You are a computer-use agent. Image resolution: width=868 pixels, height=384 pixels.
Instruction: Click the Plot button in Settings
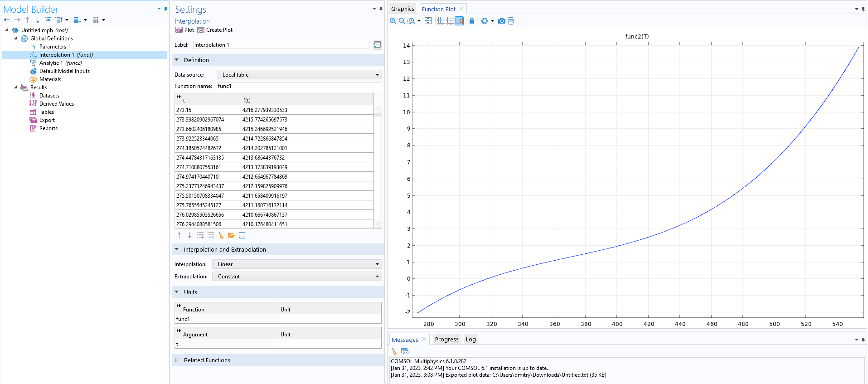(184, 30)
